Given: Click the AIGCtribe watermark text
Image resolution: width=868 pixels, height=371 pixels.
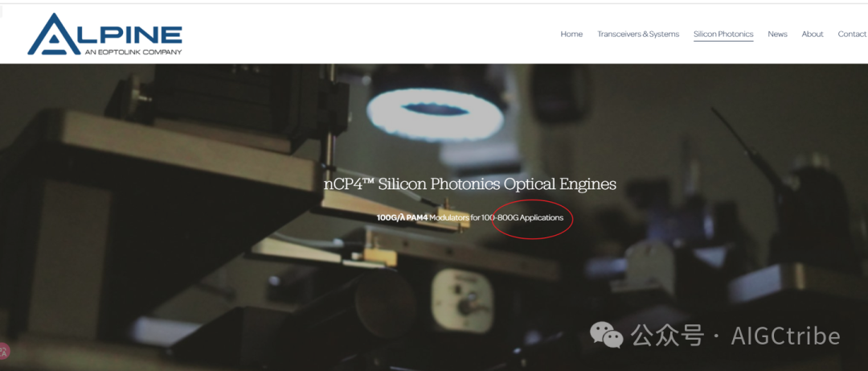Looking at the screenshot, I should 785,336.
